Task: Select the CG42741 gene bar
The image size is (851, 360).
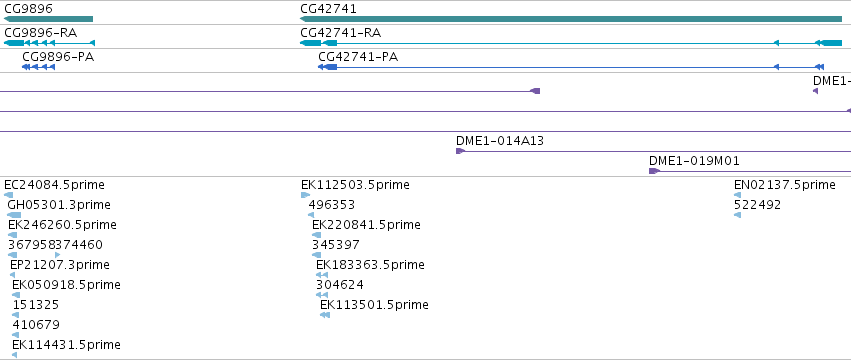Action: [571, 19]
